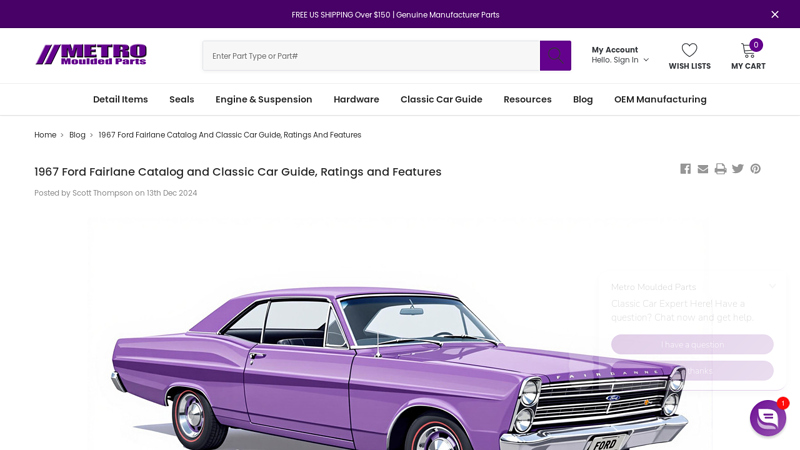Image resolution: width=800 pixels, height=450 pixels.
Task: Open Resources menu
Action: [x=528, y=99]
